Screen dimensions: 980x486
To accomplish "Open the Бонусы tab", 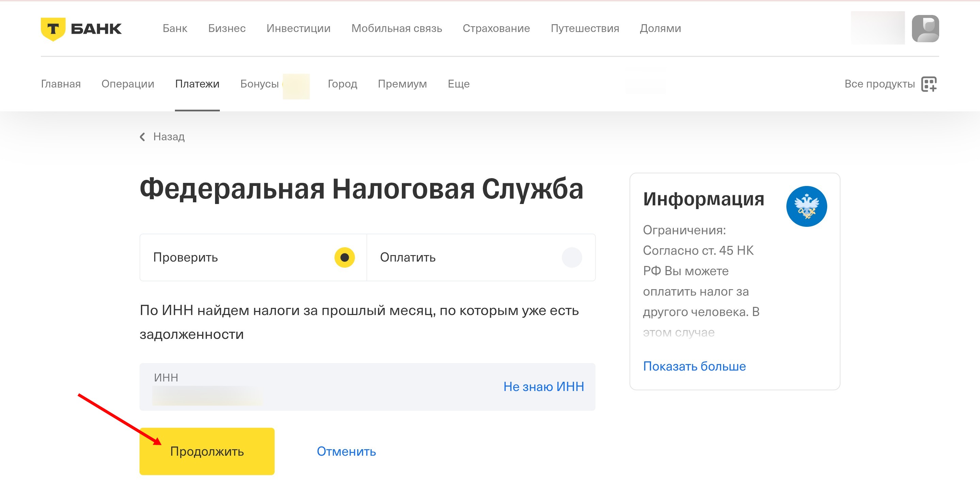I will [259, 84].
